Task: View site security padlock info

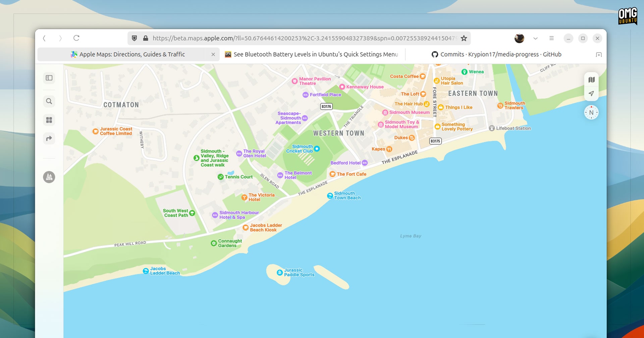Action: click(x=146, y=38)
